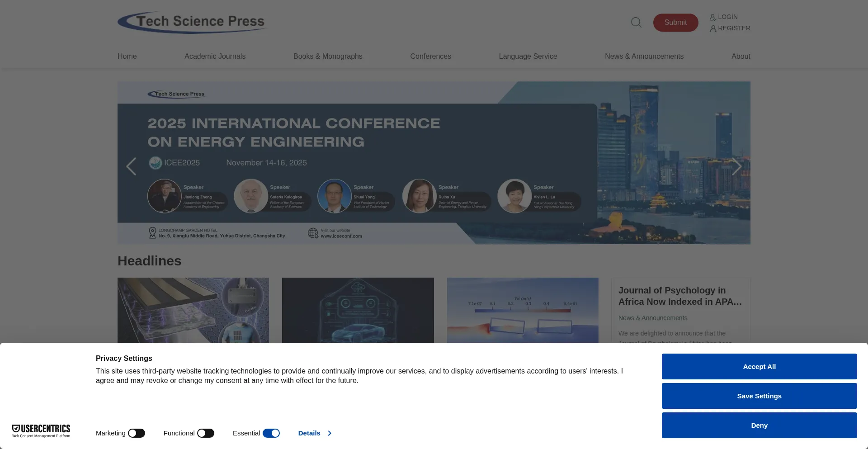Click the REGISTER user icon link
Image resolution: width=868 pixels, height=449 pixels.
pyautogui.click(x=730, y=28)
